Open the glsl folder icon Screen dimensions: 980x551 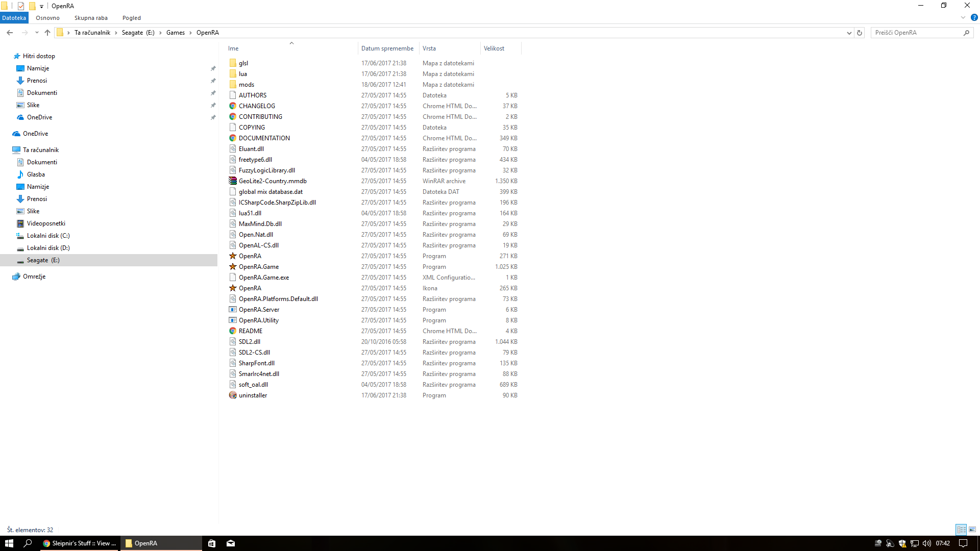(233, 63)
